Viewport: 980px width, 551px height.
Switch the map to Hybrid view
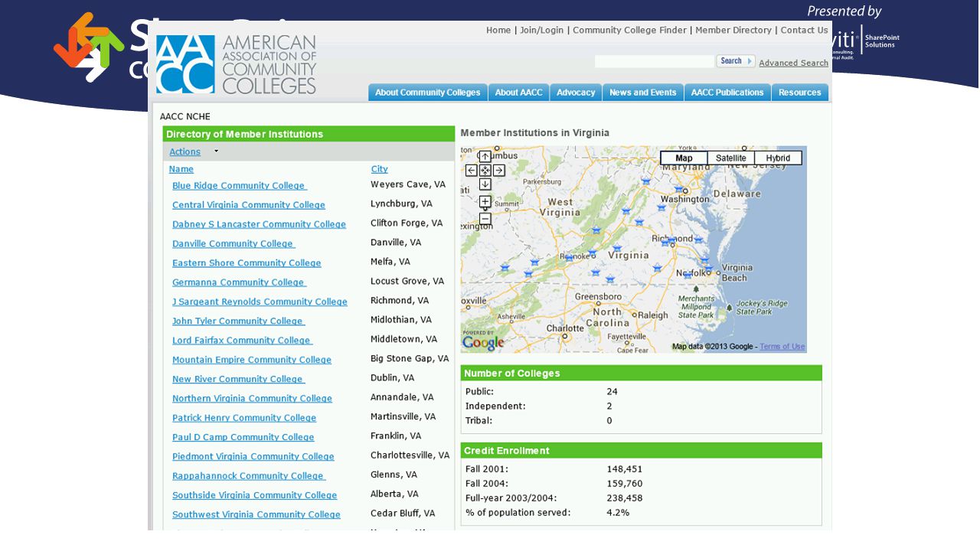[x=778, y=158]
